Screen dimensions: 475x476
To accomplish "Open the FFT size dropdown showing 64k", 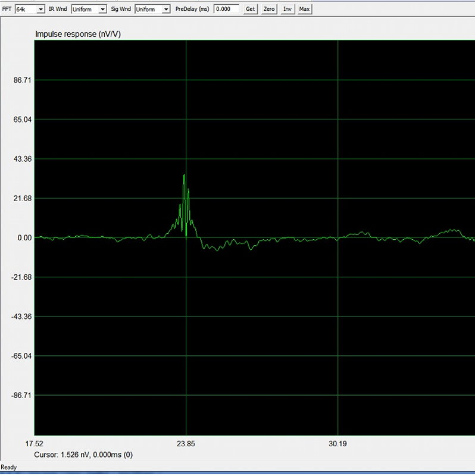I will (x=30, y=9).
